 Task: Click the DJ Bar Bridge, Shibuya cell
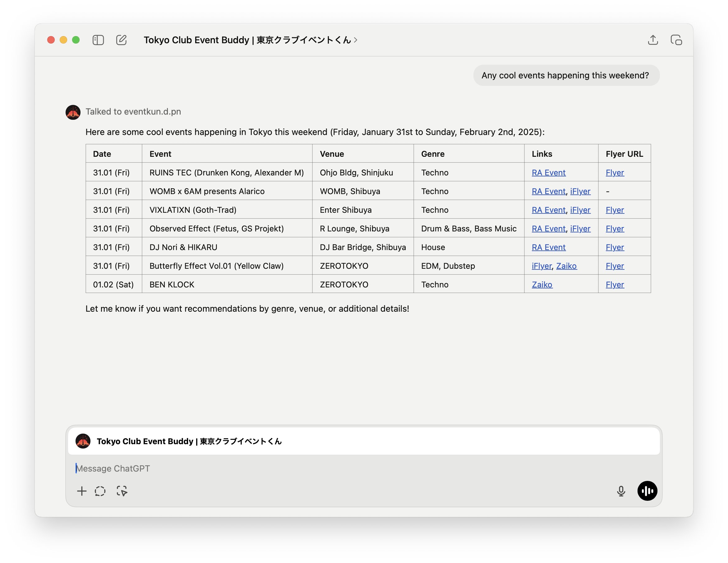click(363, 247)
